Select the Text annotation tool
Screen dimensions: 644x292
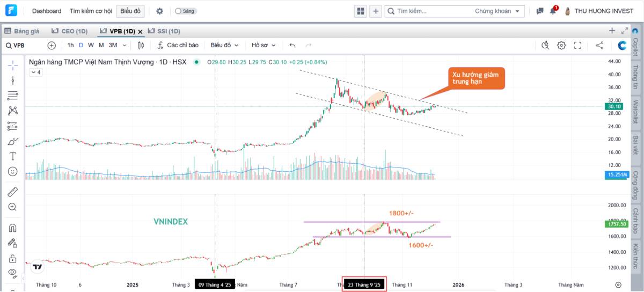click(x=13, y=156)
